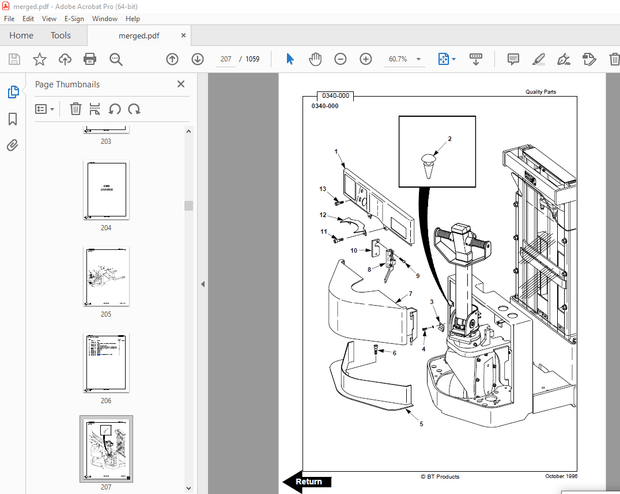Select page 205 thumbnail
This screenshot has height=494, width=620.
point(106,276)
